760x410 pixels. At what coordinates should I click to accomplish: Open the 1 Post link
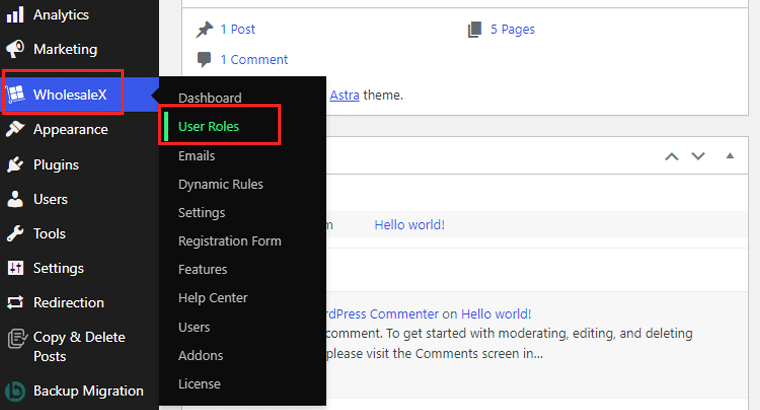click(x=238, y=29)
